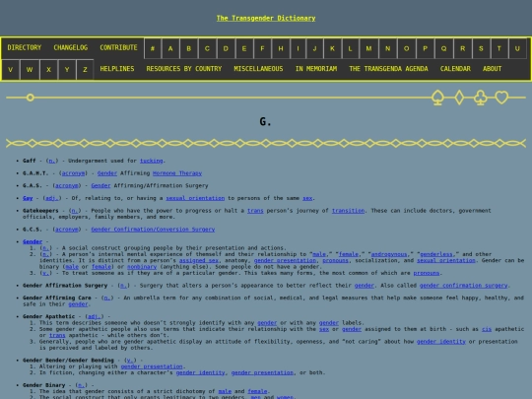Jump to letter I entries

tap(298, 48)
